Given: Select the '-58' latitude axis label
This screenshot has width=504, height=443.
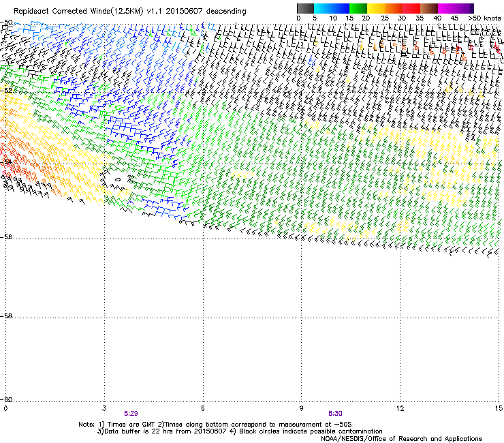Looking at the screenshot, I should [x=6, y=316].
